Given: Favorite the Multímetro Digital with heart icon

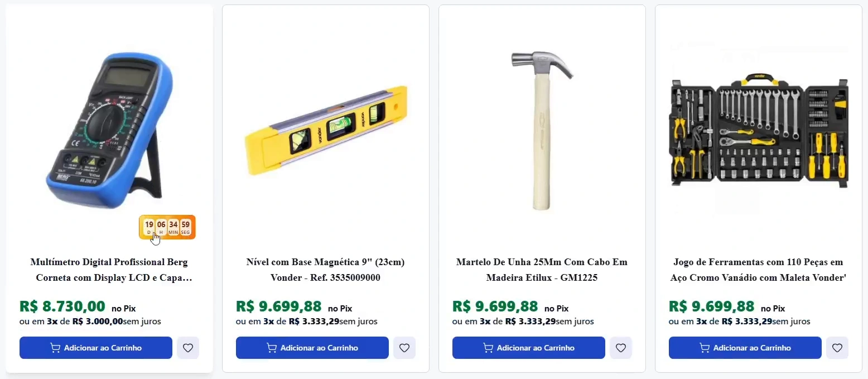Looking at the screenshot, I should [x=188, y=348].
